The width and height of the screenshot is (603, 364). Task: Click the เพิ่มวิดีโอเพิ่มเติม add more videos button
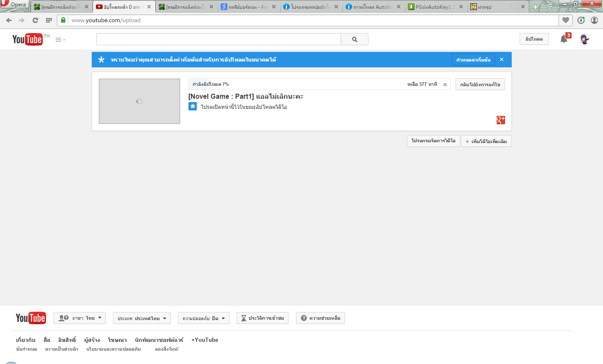pyautogui.click(x=486, y=141)
